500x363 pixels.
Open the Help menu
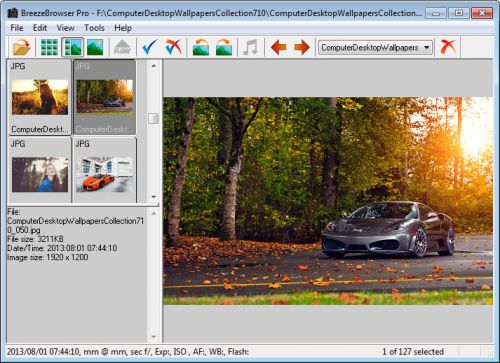coord(123,28)
